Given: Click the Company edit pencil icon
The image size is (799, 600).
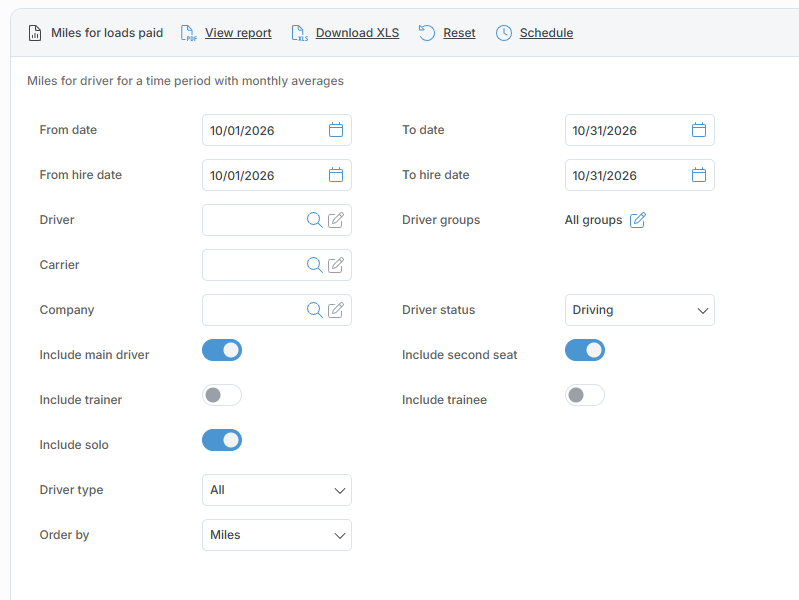Looking at the screenshot, I should tap(336, 310).
